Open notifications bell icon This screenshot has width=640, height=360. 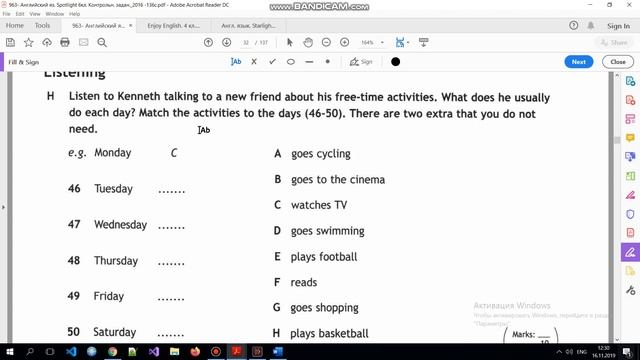(591, 26)
